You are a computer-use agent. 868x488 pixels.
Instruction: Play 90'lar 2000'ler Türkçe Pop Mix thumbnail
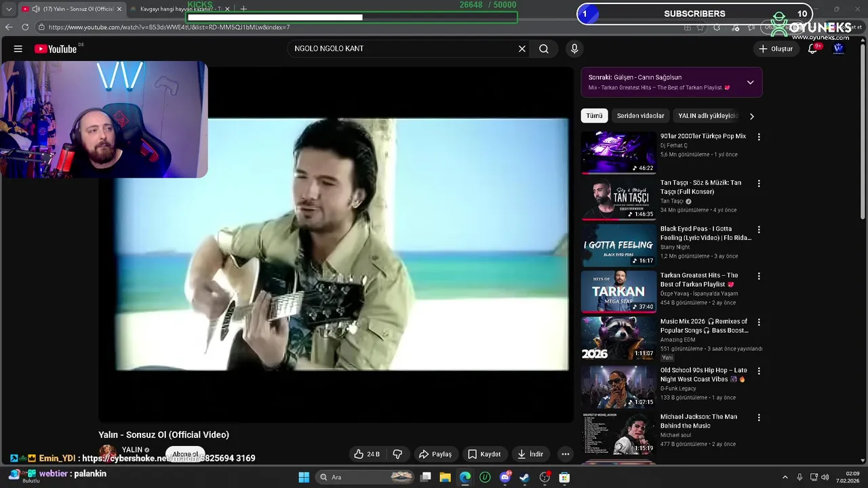click(x=618, y=152)
